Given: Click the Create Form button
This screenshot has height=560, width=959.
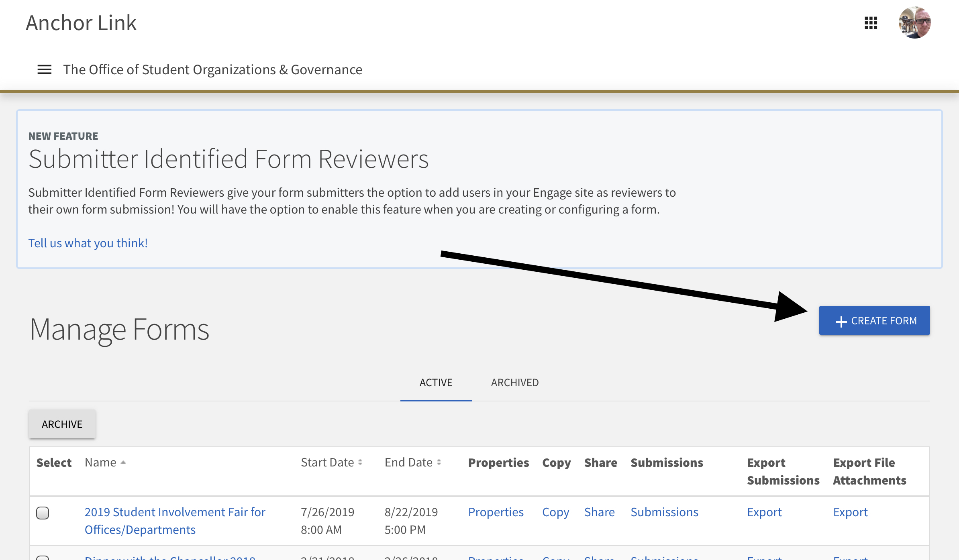Looking at the screenshot, I should coord(874,320).
